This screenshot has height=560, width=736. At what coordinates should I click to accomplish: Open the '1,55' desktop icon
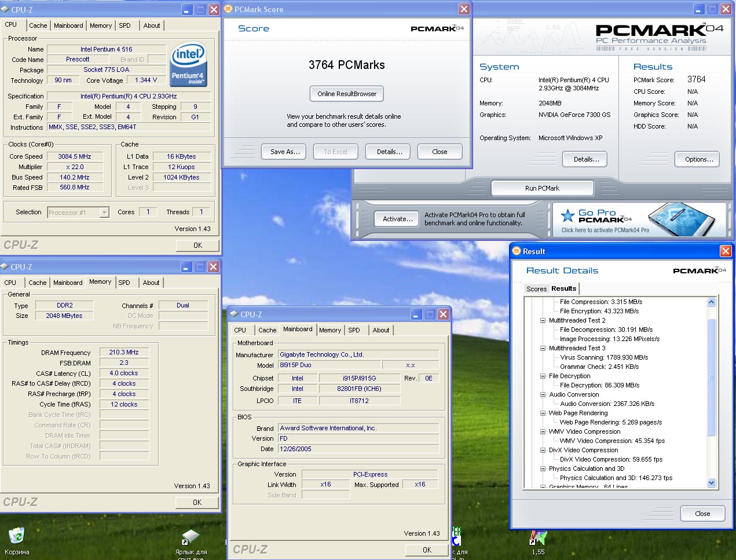pos(538,538)
